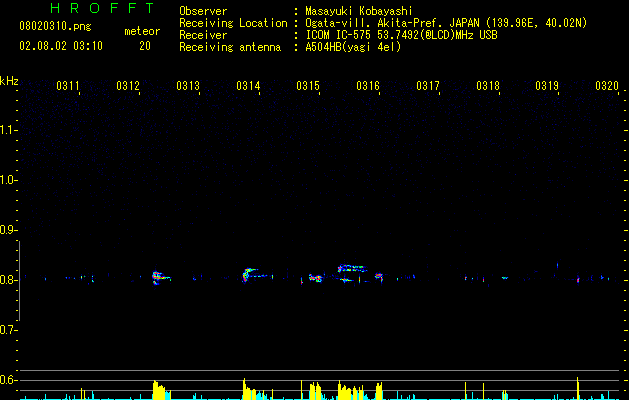The height and width of the screenshot is (400, 629).
Task: Click the 0316 time marker
Action: tap(368, 86)
